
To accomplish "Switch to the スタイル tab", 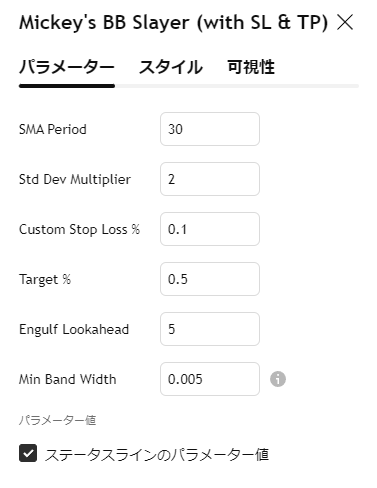I will click(171, 67).
